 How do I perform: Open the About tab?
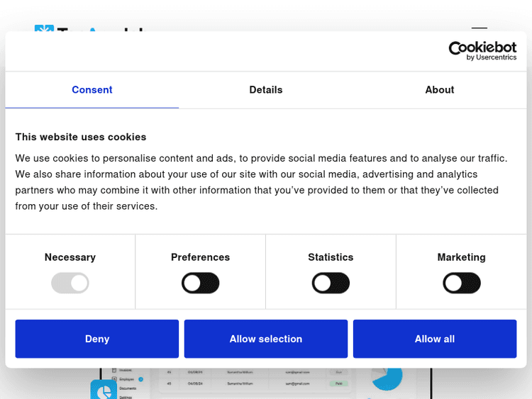point(440,90)
